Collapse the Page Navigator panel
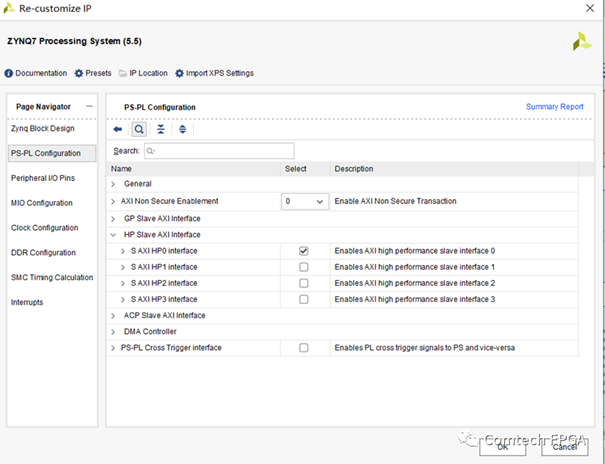This screenshot has width=605, height=464. pos(90,106)
